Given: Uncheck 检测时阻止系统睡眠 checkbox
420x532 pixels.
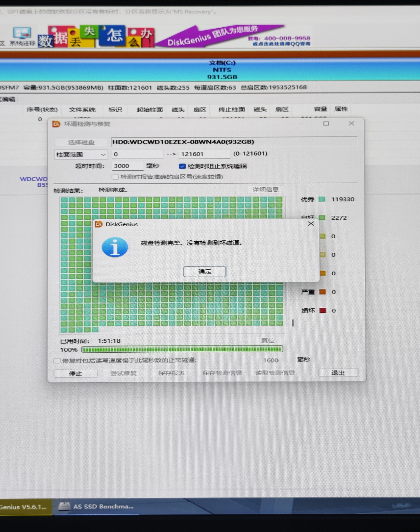Looking at the screenshot, I should click(x=182, y=166).
